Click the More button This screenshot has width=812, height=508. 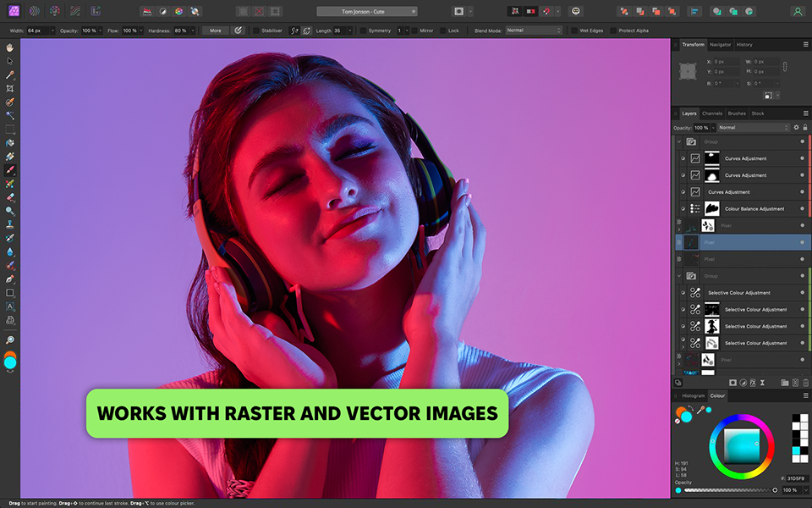coord(215,30)
